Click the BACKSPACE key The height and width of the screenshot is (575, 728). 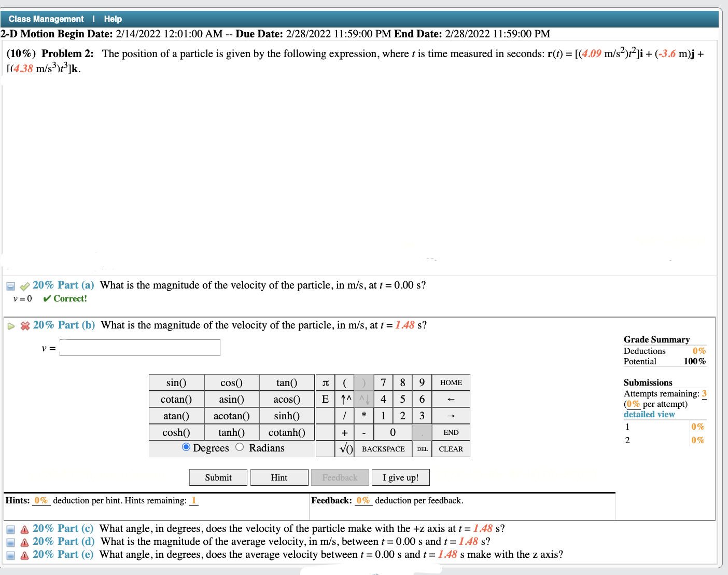[x=383, y=449]
